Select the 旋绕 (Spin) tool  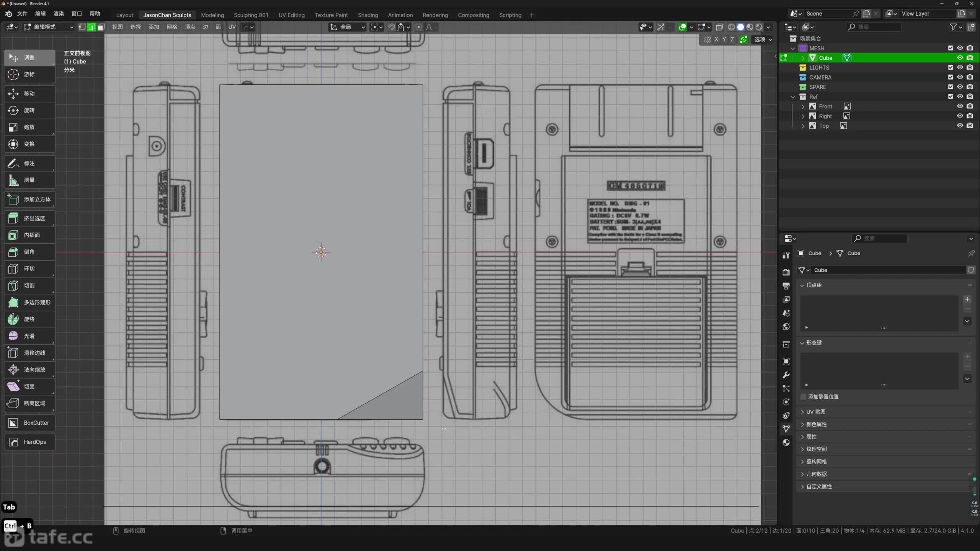[x=30, y=319]
